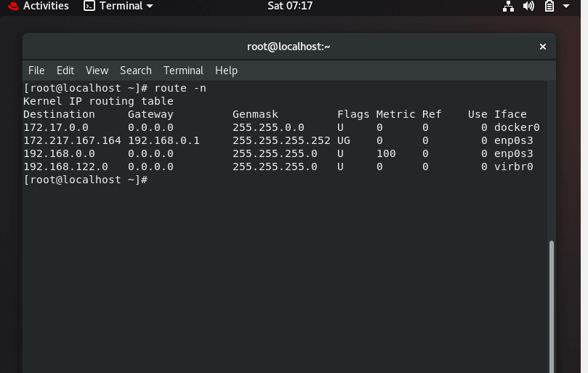Close the root@localhost terminal window
The height and width of the screenshot is (373, 588).
click(543, 47)
